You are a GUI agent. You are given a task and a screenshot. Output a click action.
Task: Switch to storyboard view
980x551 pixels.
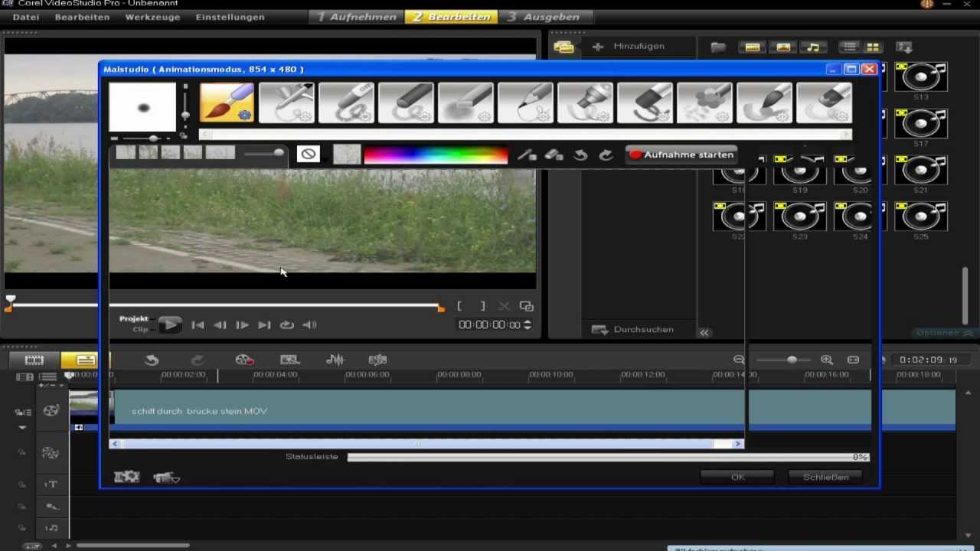click(34, 360)
